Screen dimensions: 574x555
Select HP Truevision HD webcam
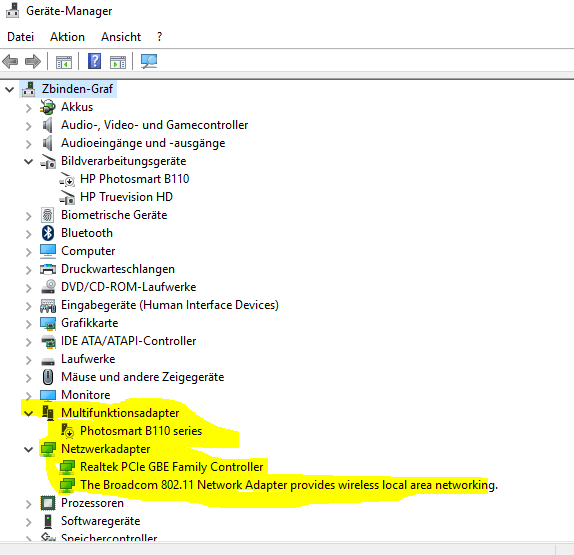click(x=126, y=197)
